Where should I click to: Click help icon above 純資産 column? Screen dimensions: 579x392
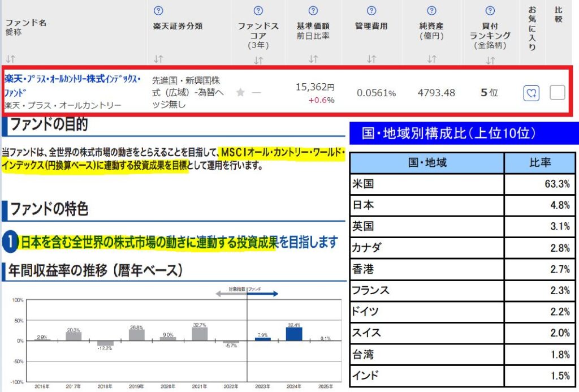[x=432, y=11]
